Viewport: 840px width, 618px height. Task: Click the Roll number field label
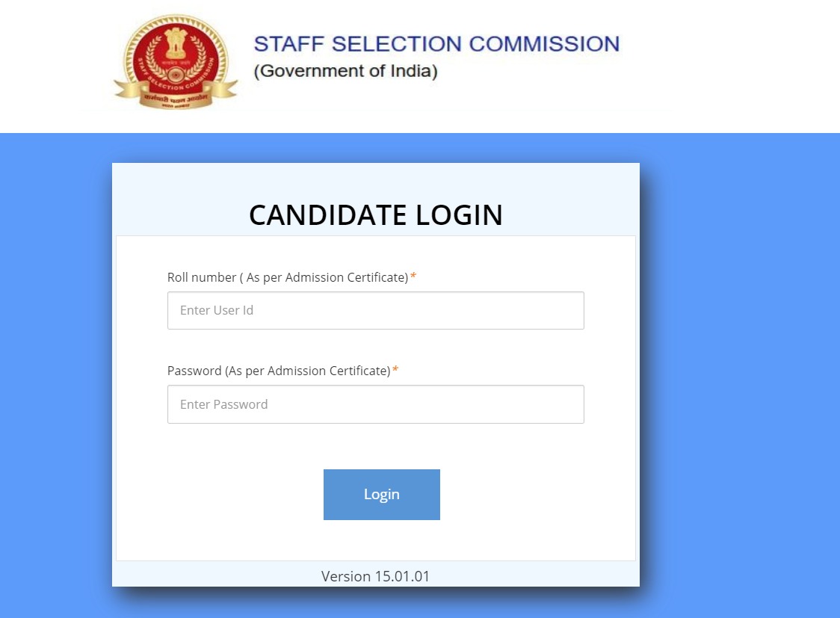287,277
